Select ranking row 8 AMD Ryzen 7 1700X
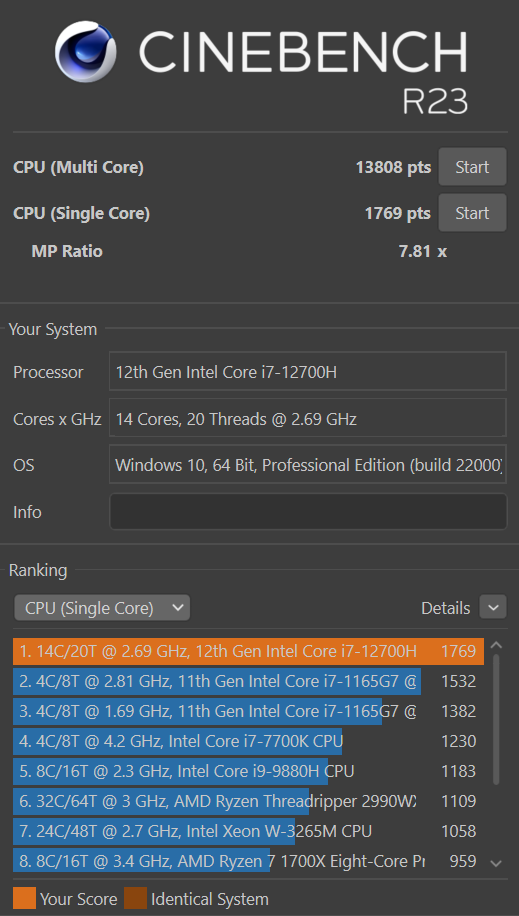The width and height of the screenshot is (519, 916). tap(248, 861)
